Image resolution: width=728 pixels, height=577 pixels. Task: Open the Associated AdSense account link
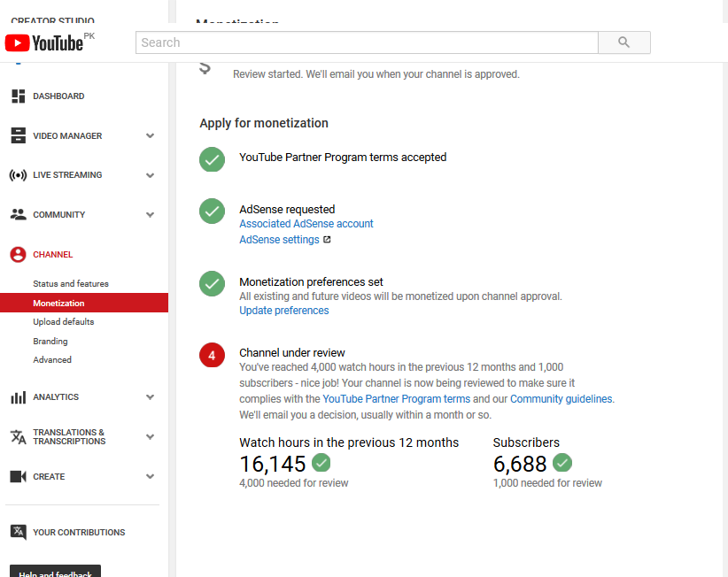(x=306, y=224)
